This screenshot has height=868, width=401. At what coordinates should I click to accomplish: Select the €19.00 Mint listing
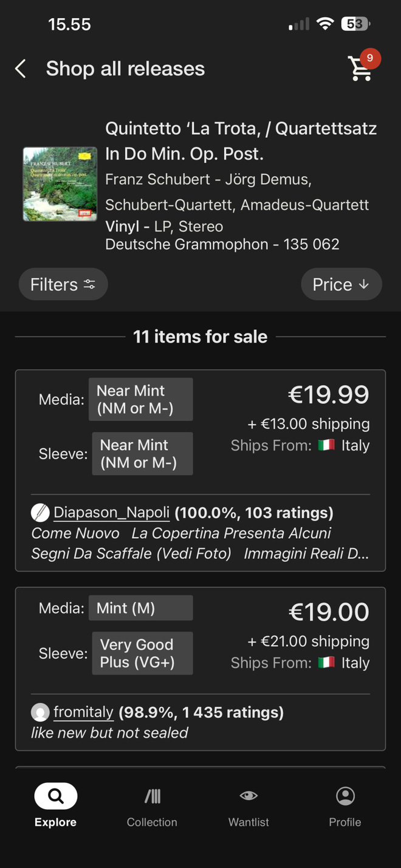pyautogui.click(x=200, y=669)
